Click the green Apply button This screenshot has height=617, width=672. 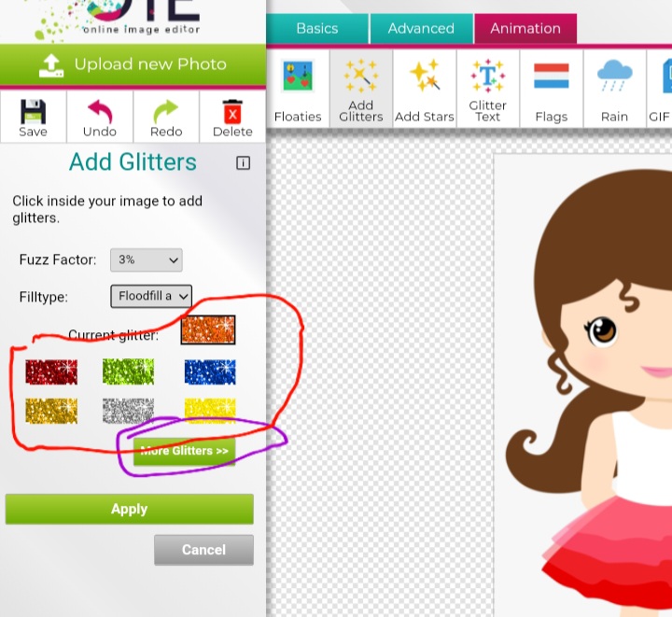(129, 509)
